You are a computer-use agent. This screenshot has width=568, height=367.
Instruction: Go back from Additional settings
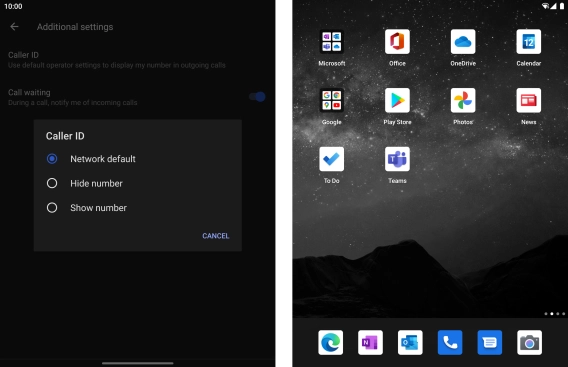(x=14, y=26)
